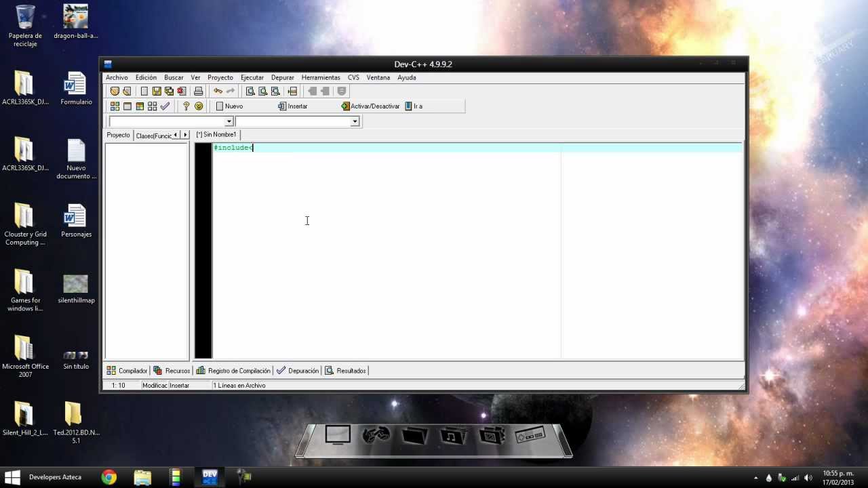Click the File Explorer taskbar icon
Viewport: 868px width, 488px height.
142,477
